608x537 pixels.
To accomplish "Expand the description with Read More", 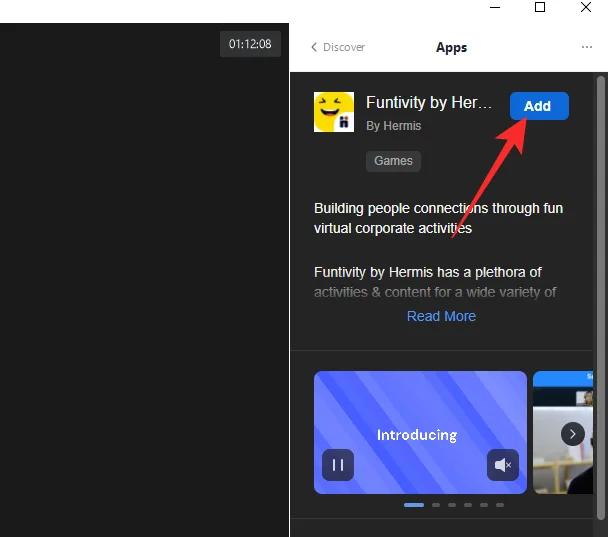I will click(x=441, y=316).
